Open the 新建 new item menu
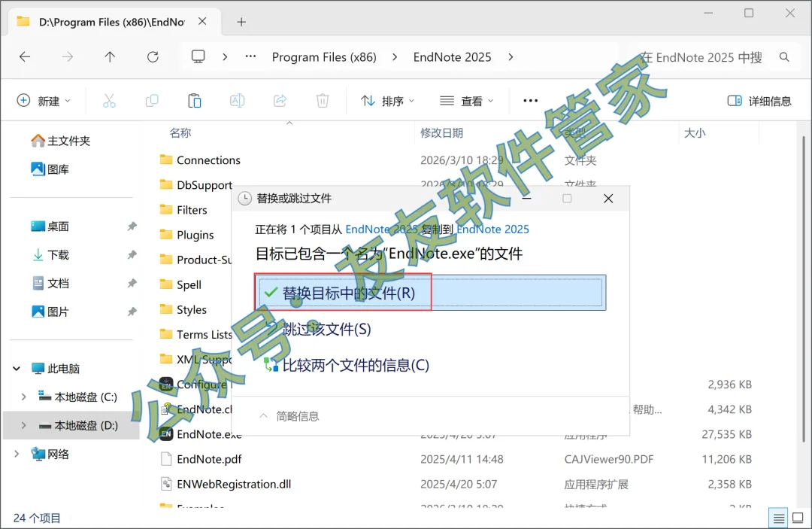 (44, 101)
